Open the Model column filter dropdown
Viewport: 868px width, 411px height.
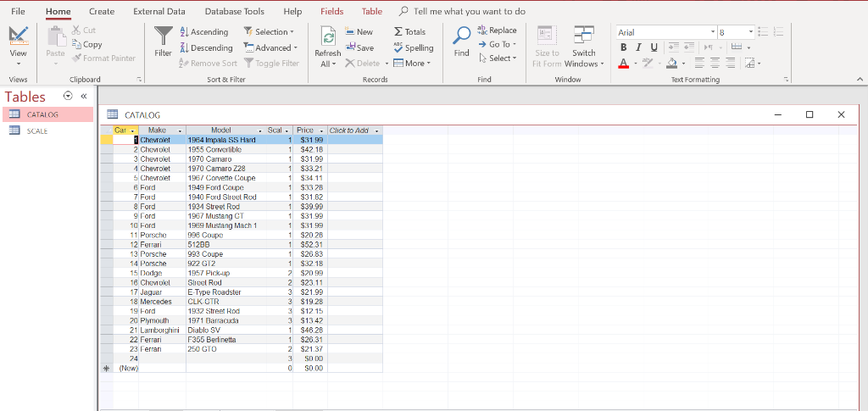click(x=259, y=131)
